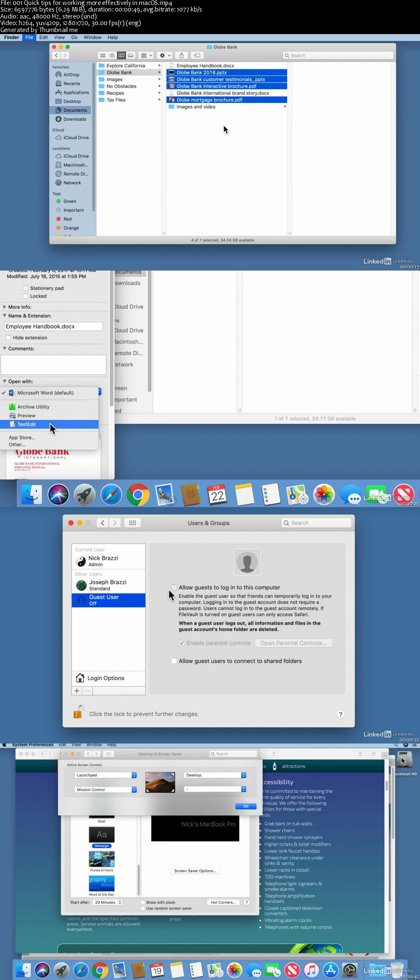420x980 pixels.
Task: Enable the Stationery pad checkbox
Action: [25, 288]
